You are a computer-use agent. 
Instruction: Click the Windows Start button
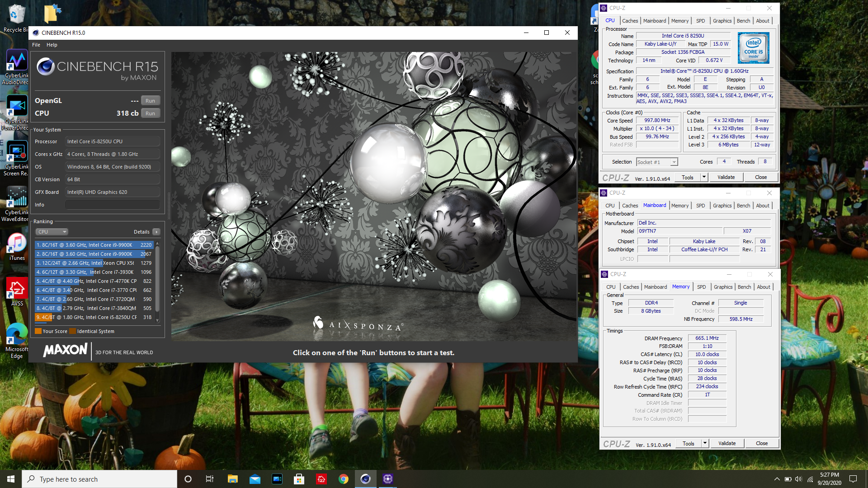click(x=11, y=479)
